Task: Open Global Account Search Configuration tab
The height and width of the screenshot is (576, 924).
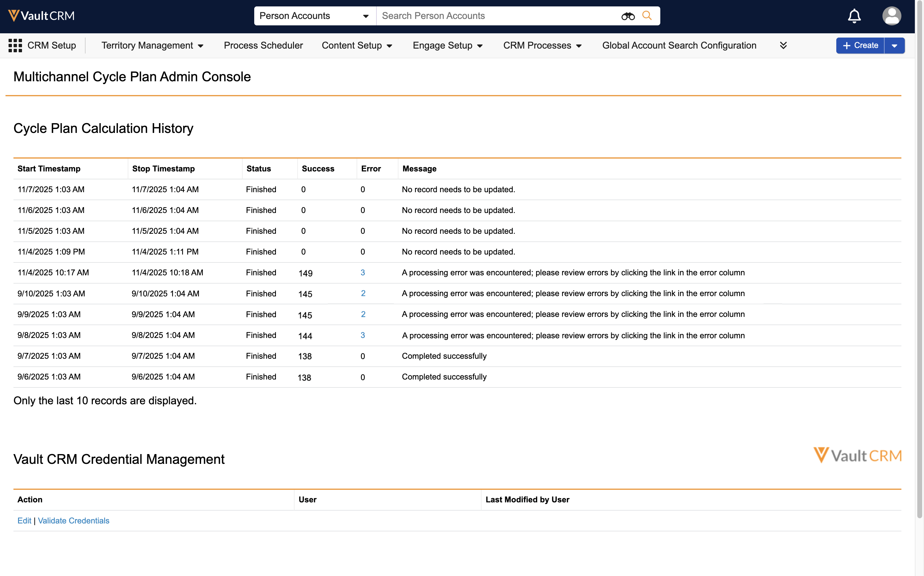Action: pyautogui.click(x=679, y=45)
